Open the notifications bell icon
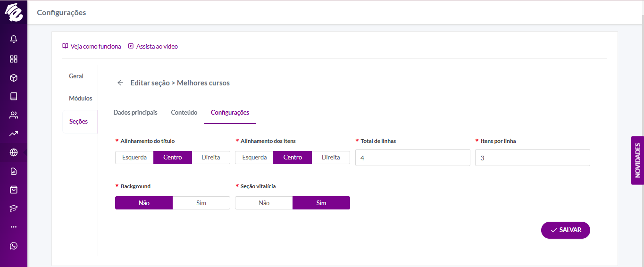The height and width of the screenshot is (267, 644). tap(14, 39)
